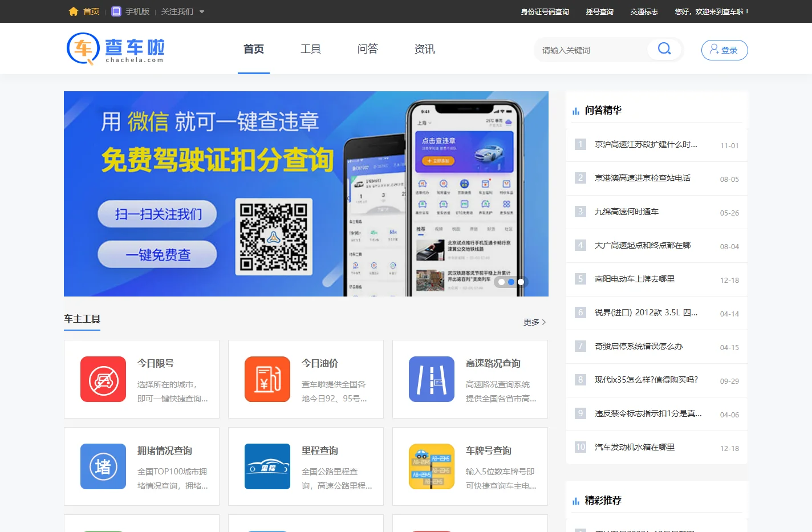Click the 今日限号 description text
The width and height of the screenshot is (812, 532).
pos(173,391)
